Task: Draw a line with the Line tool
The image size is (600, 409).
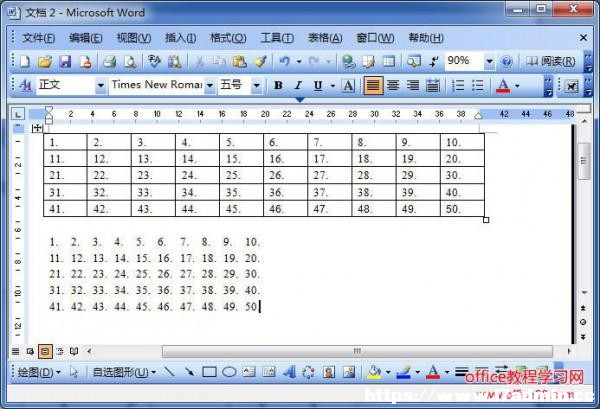Action: coord(169,372)
